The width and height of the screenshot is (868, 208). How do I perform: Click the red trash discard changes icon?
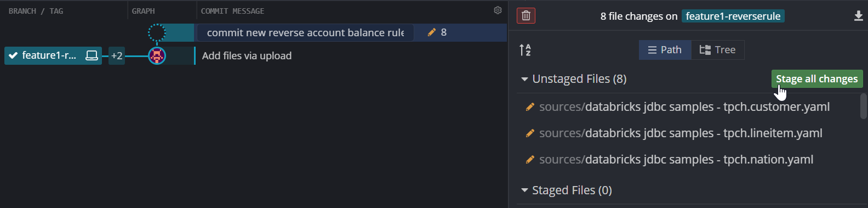526,16
